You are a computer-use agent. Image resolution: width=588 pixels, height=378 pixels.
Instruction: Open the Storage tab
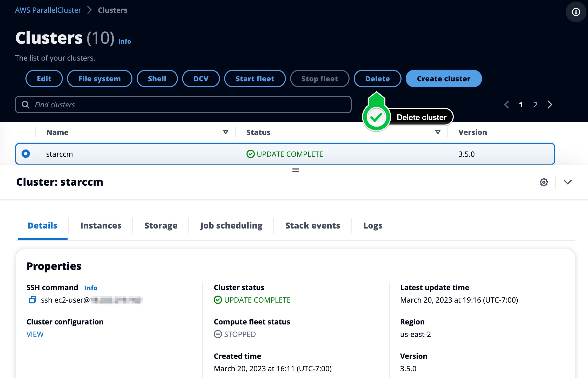[x=161, y=225]
